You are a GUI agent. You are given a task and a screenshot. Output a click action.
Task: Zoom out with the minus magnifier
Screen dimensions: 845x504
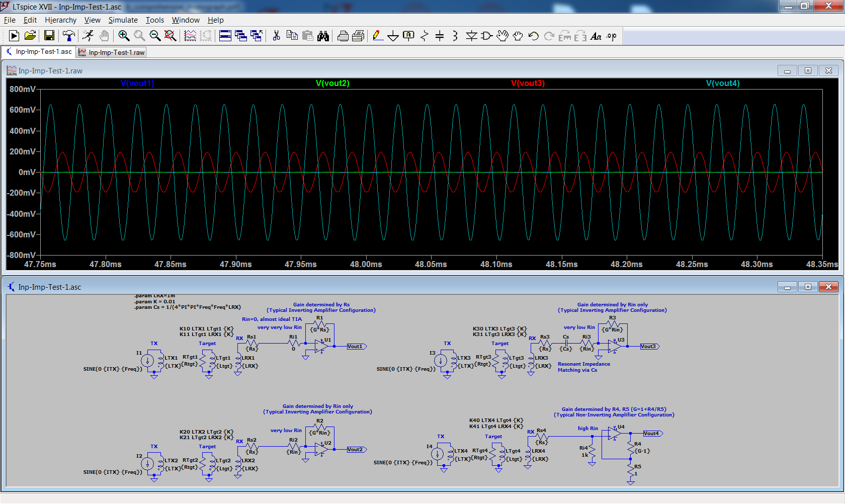coord(155,36)
